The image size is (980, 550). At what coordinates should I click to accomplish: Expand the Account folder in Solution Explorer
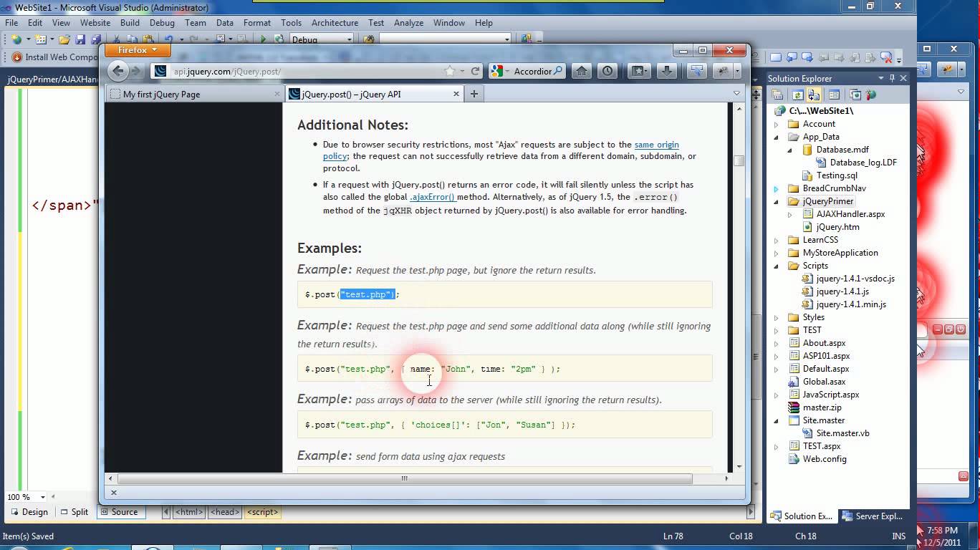click(x=776, y=124)
